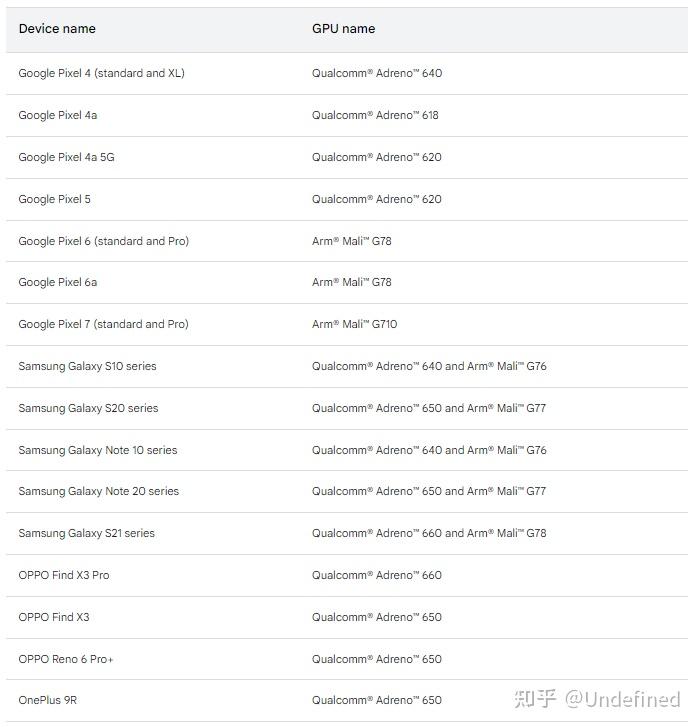Click the 'Device name' column header
This screenshot has height=727, width=698.
click(57, 29)
